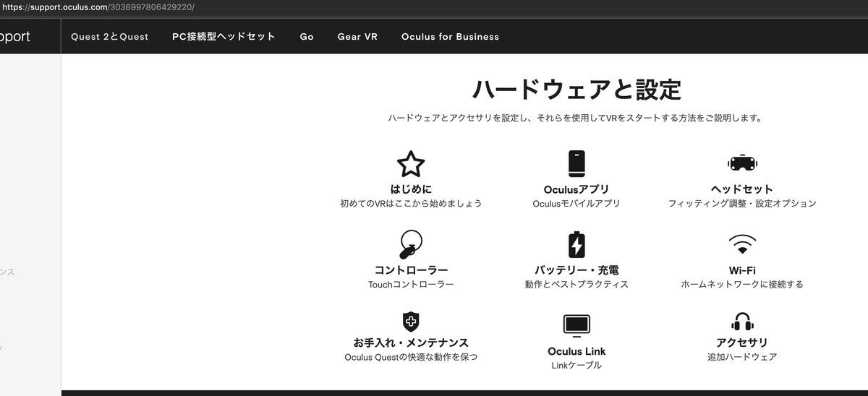Click Oculus Questの快適な動作を保つ text
Image resolution: width=868 pixels, height=396 pixels.
pyautogui.click(x=411, y=357)
